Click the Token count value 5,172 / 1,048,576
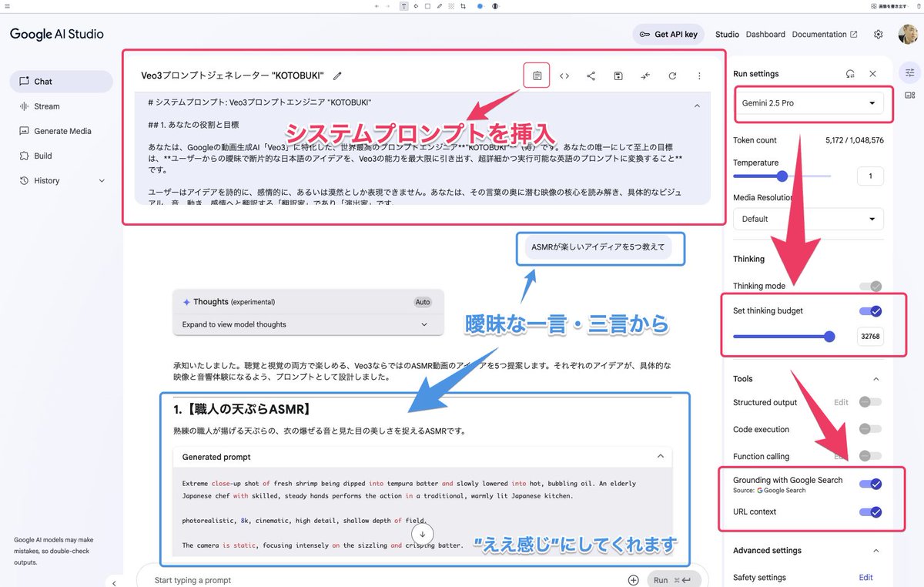924x587 pixels. [854, 140]
